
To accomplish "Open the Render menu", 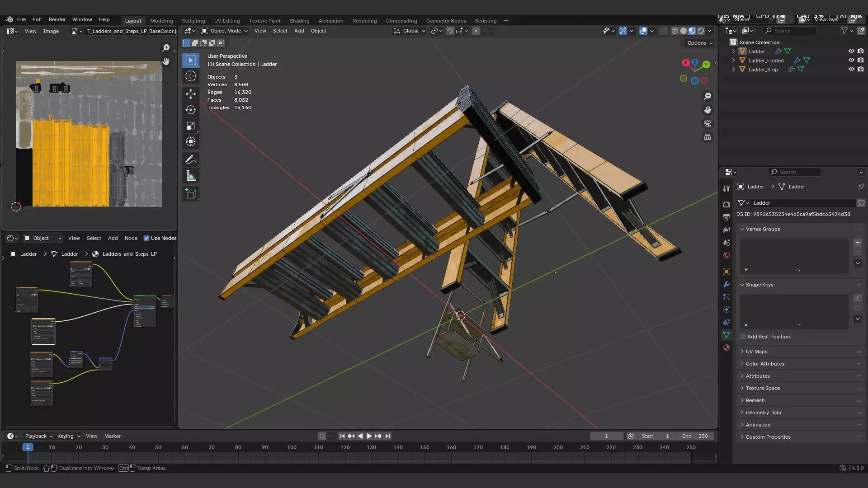I will pos(57,19).
